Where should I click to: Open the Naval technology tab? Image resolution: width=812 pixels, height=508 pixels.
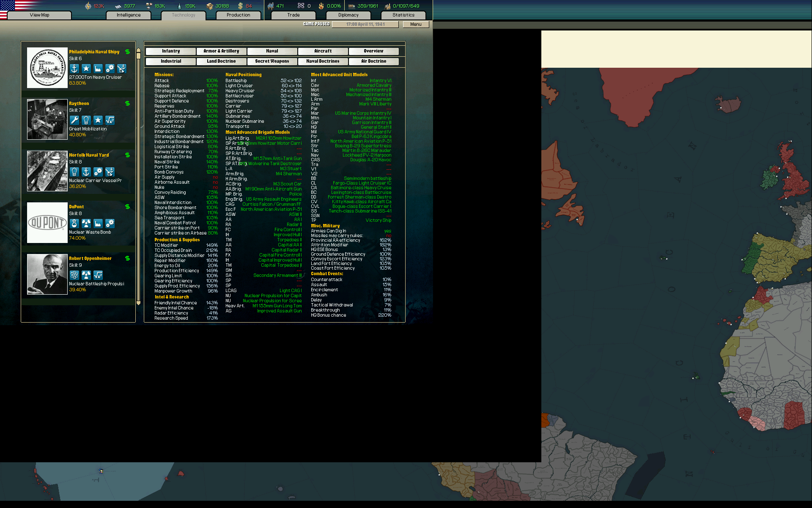pos(272,51)
